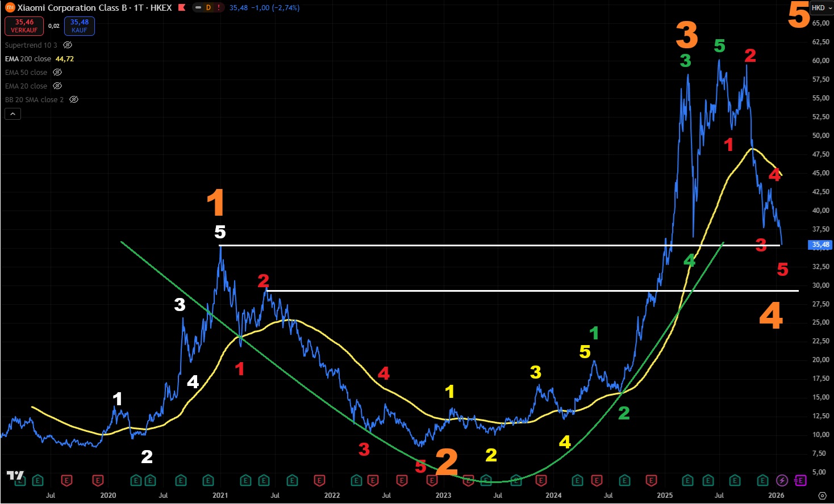
Task: Click the magenta future earnings marker near 2026
Action: pyautogui.click(x=800, y=481)
